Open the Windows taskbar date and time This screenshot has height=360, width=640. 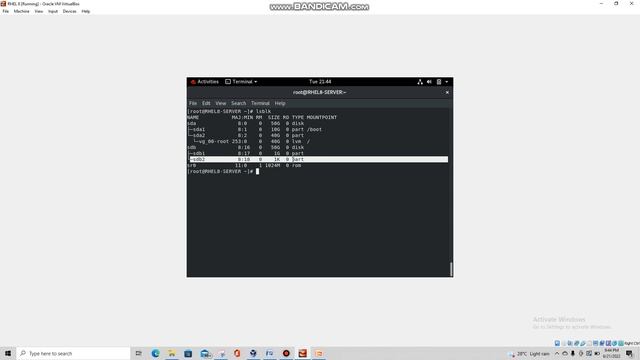pos(611,353)
